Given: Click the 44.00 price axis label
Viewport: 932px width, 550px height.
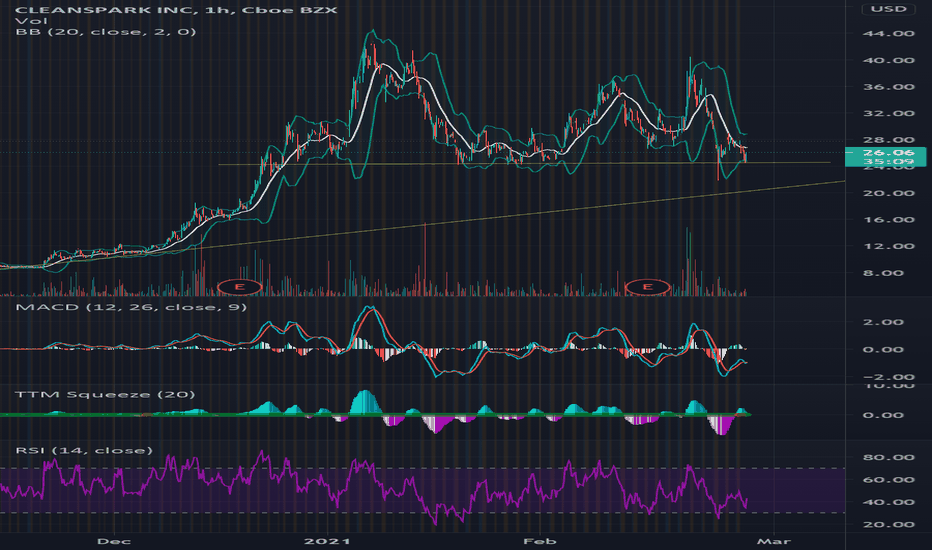Looking at the screenshot, I should (889, 33).
